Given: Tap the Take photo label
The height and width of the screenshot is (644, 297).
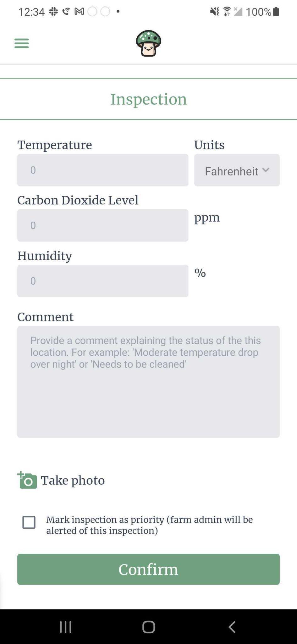Looking at the screenshot, I should pos(73,480).
